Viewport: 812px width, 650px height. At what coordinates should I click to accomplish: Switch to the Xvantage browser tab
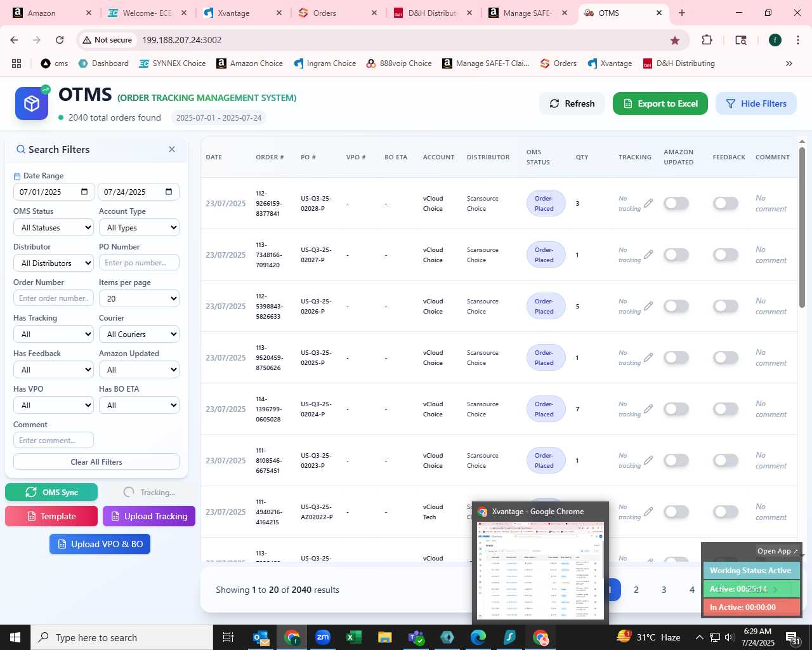[x=241, y=13]
